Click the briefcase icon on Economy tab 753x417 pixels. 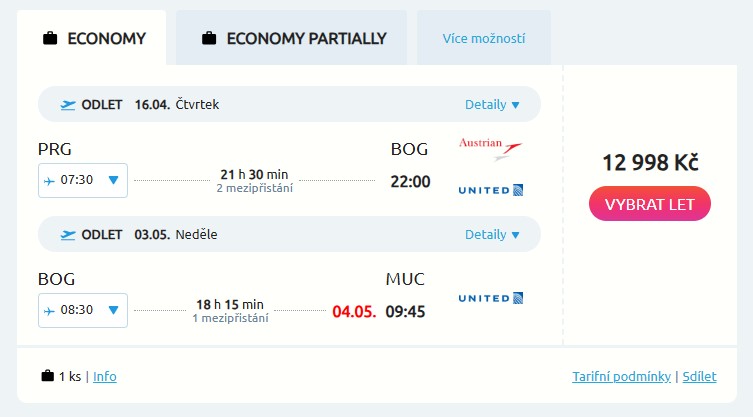(x=49, y=39)
